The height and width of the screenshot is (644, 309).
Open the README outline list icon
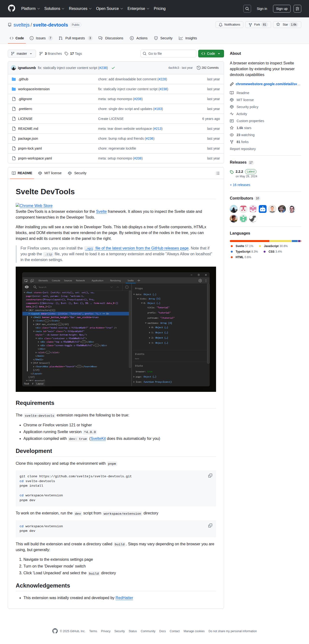[218, 173]
